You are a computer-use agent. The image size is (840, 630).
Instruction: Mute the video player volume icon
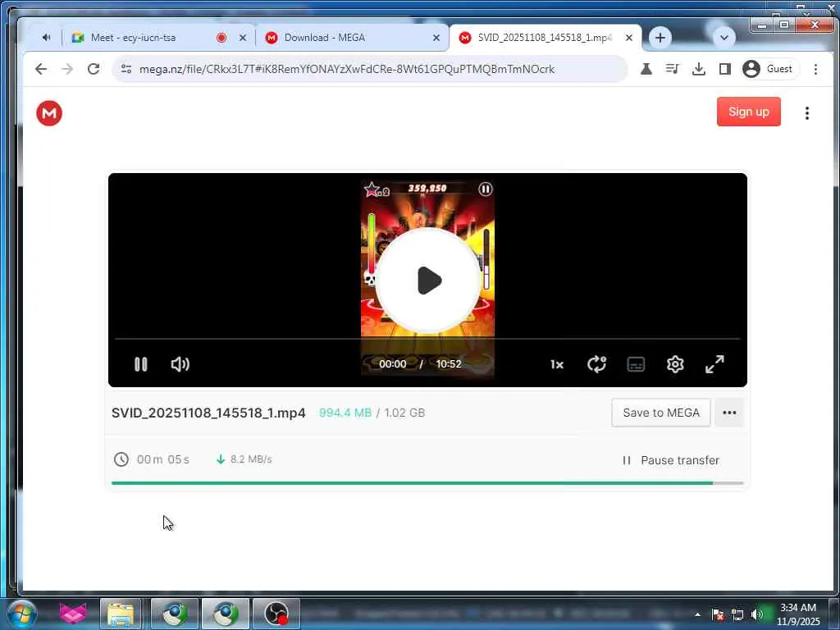point(180,364)
